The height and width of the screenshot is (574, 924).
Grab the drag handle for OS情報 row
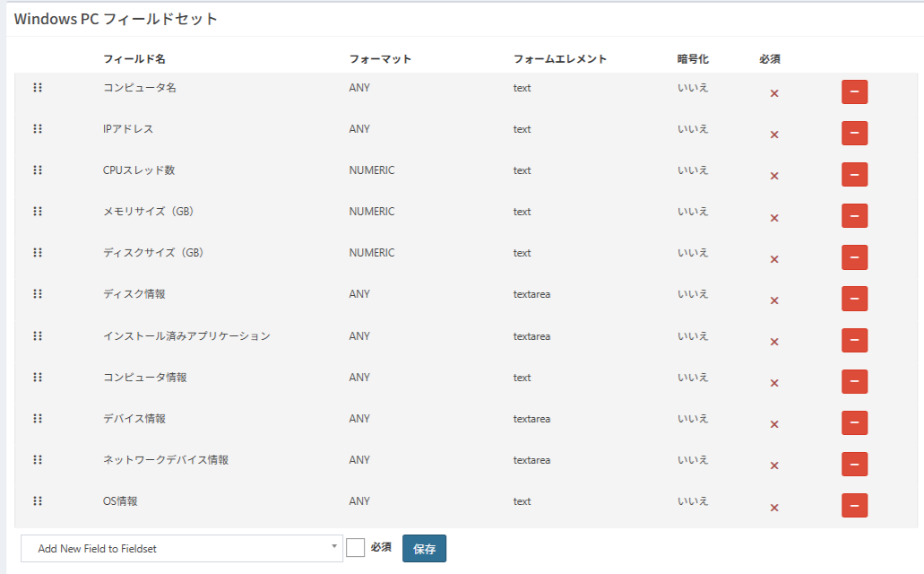click(38, 500)
